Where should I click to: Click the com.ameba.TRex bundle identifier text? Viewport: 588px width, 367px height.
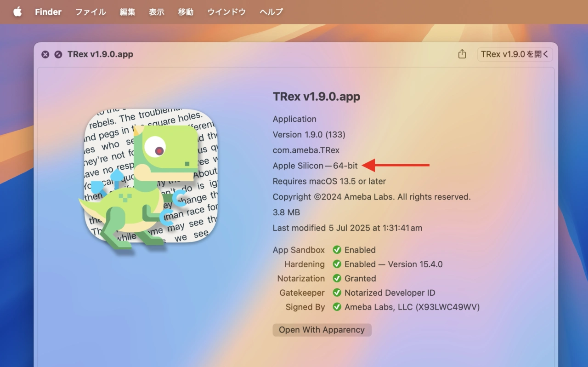click(306, 150)
